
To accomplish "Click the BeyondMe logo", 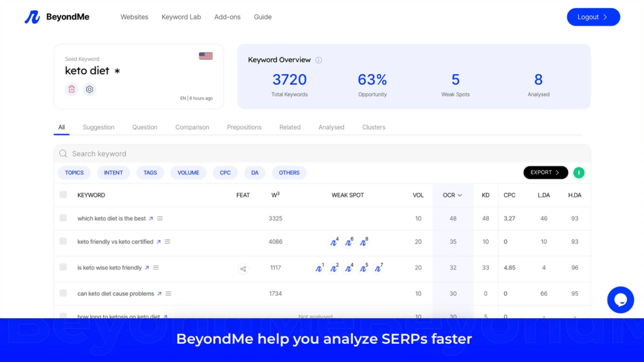I will click(x=57, y=17).
